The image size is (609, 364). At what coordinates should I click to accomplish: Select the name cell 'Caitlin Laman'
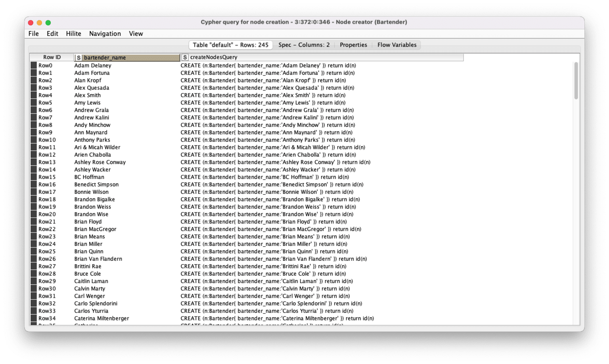pos(127,281)
